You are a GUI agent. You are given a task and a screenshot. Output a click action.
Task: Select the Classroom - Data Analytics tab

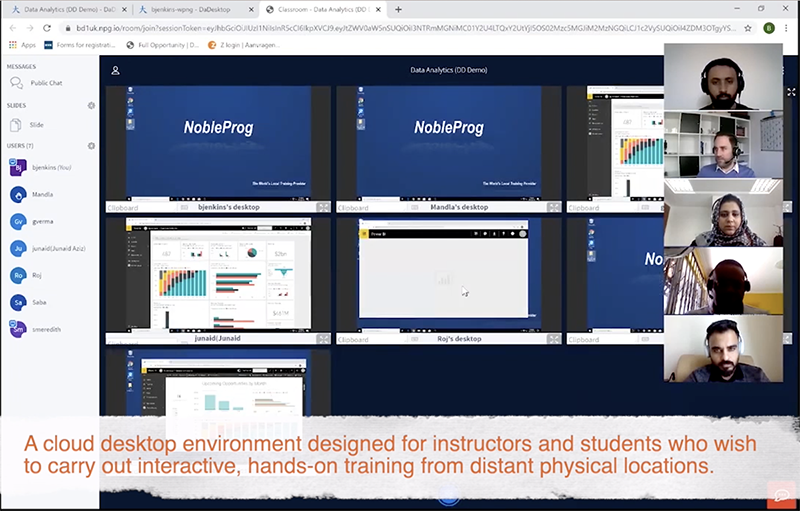click(323, 9)
